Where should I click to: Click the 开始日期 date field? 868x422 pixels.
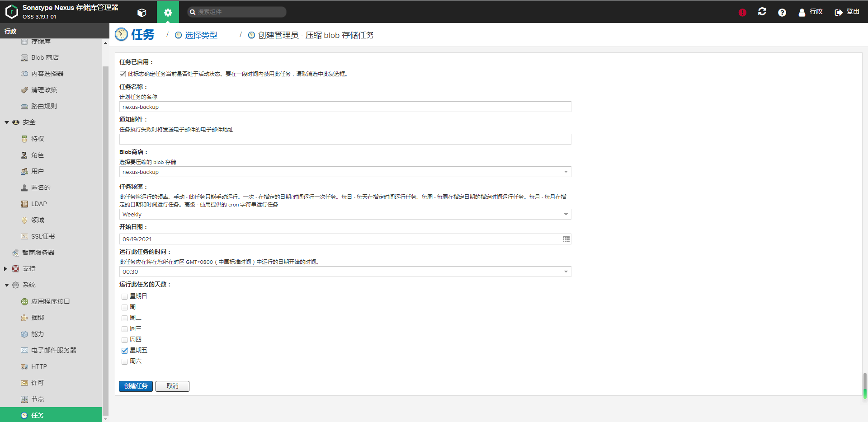click(x=340, y=239)
